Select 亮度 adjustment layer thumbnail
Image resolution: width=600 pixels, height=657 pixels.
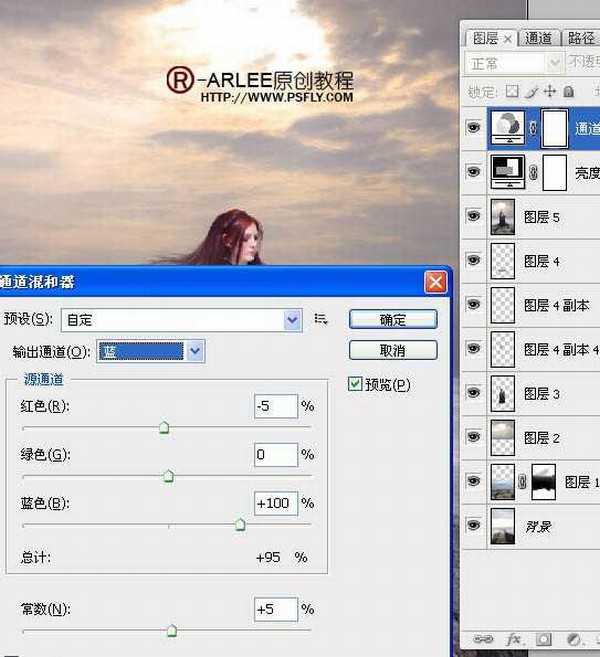click(x=507, y=172)
